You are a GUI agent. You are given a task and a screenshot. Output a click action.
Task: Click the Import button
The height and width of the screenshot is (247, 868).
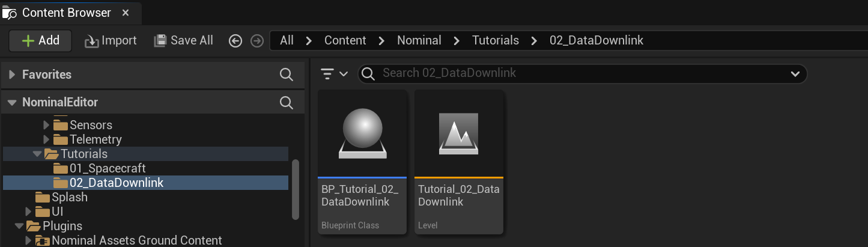(111, 41)
